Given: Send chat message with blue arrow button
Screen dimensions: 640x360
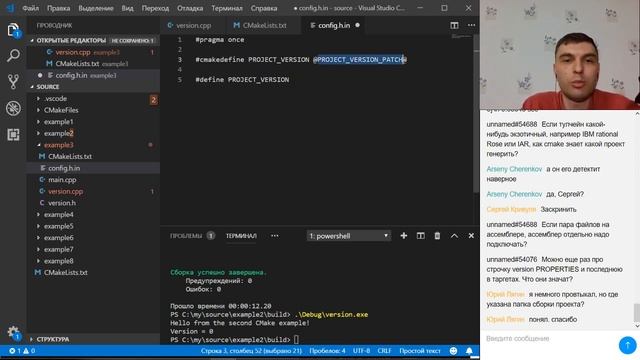Looking at the screenshot, I should [x=627, y=345].
